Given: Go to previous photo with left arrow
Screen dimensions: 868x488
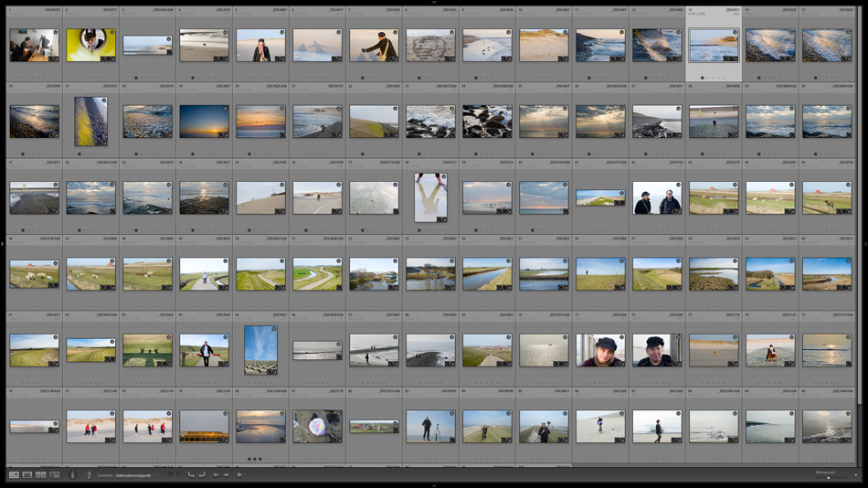Looking at the screenshot, I should (x=216, y=475).
